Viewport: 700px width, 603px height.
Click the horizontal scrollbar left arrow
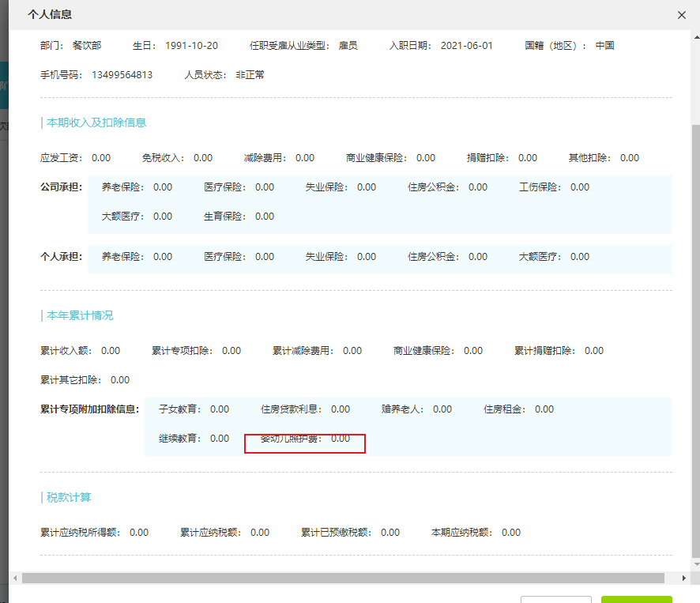(x=15, y=578)
